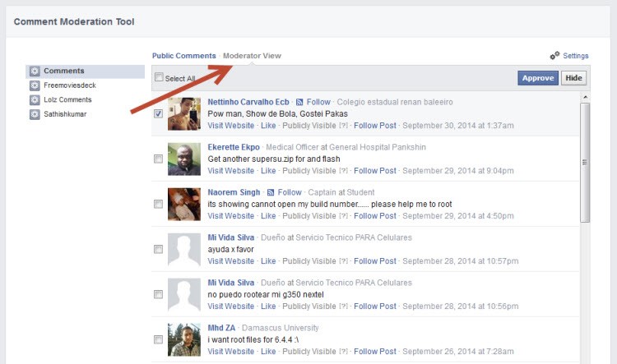
Task: Click the scroll up arrow of the comments list
Action: (585, 97)
